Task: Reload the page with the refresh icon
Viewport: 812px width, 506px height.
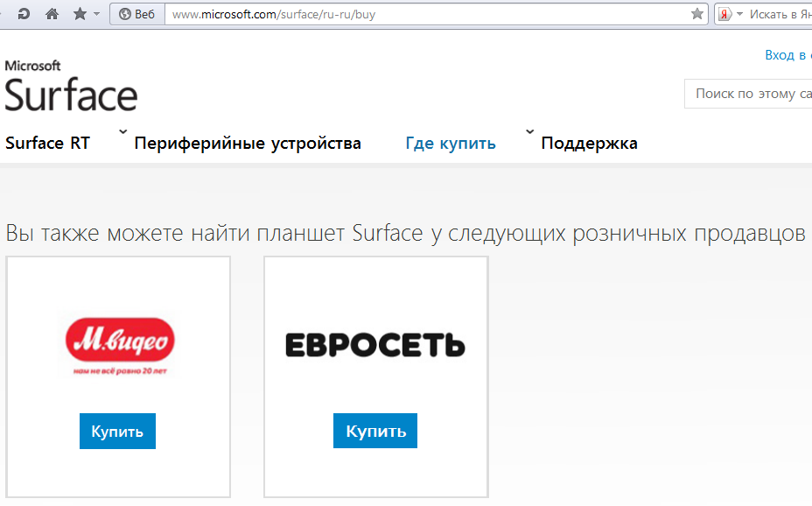Action: pyautogui.click(x=24, y=14)
